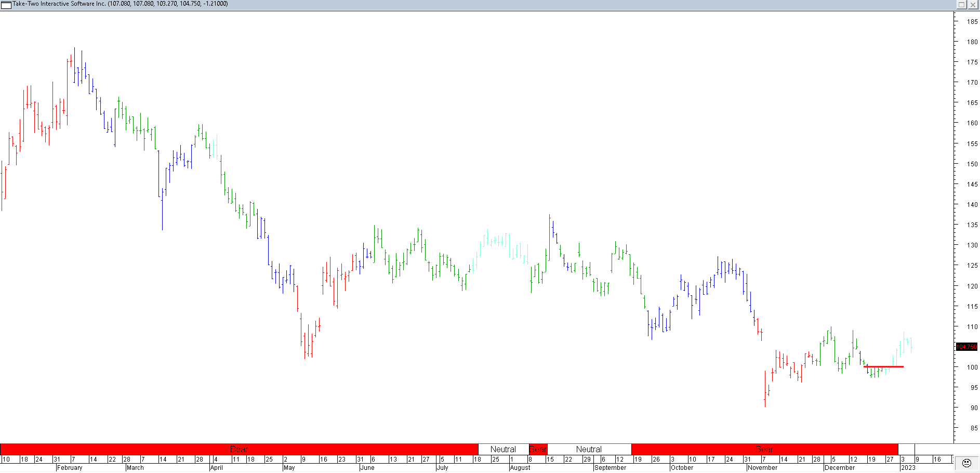Click the 145 price axis label
The width and height of the screenshot is (980, 473).
[972, 185]
